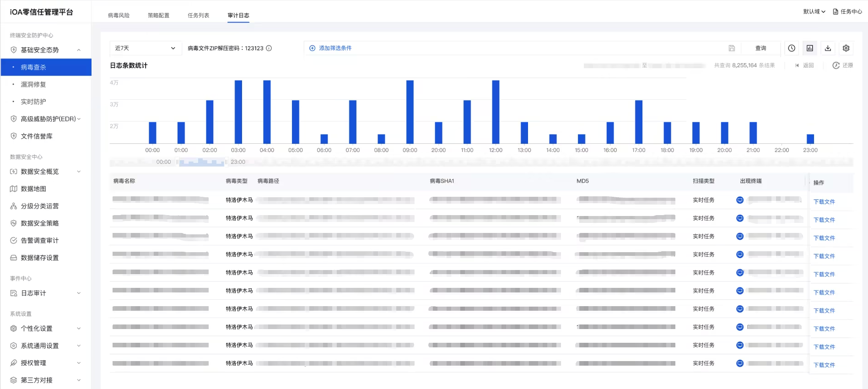Click info icon beside ZIP password
Image resolution: width=868 pixels, height=389 pixels.
coord(269,48)
